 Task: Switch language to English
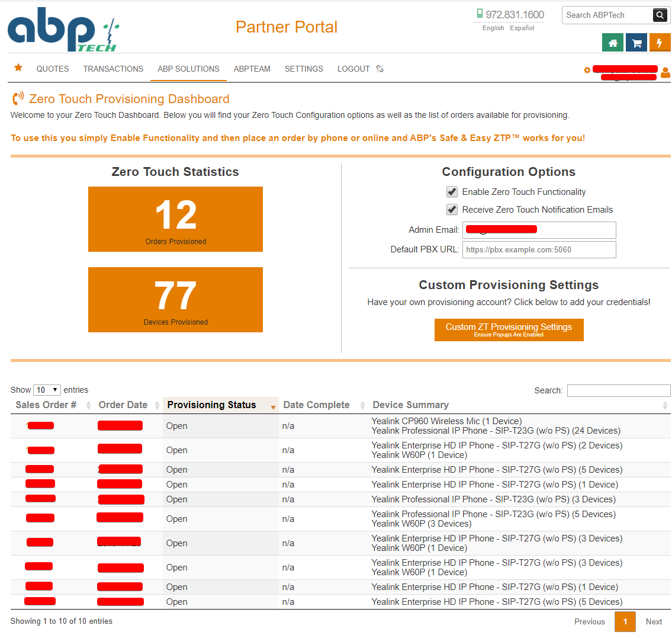493,28
